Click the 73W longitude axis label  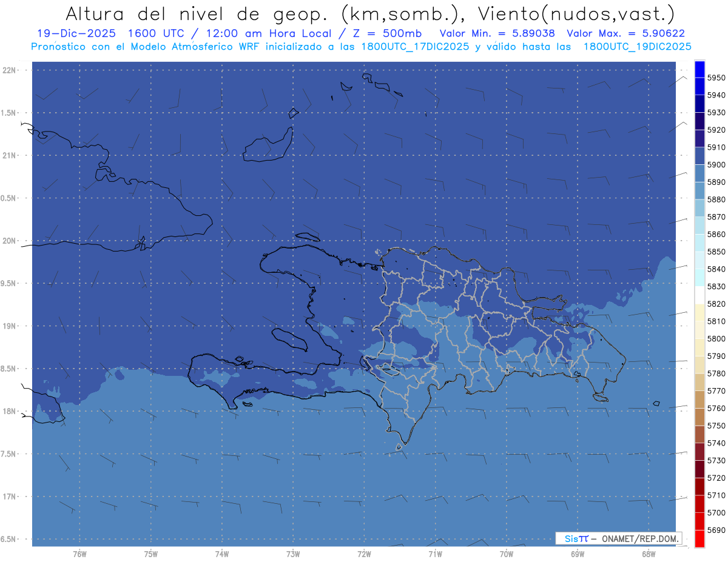293,554
